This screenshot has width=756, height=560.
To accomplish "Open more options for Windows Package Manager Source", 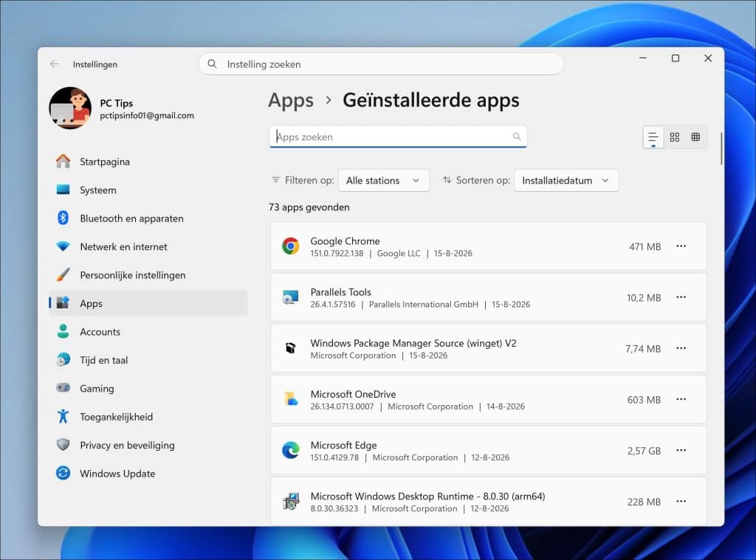I will pos(681,348).
